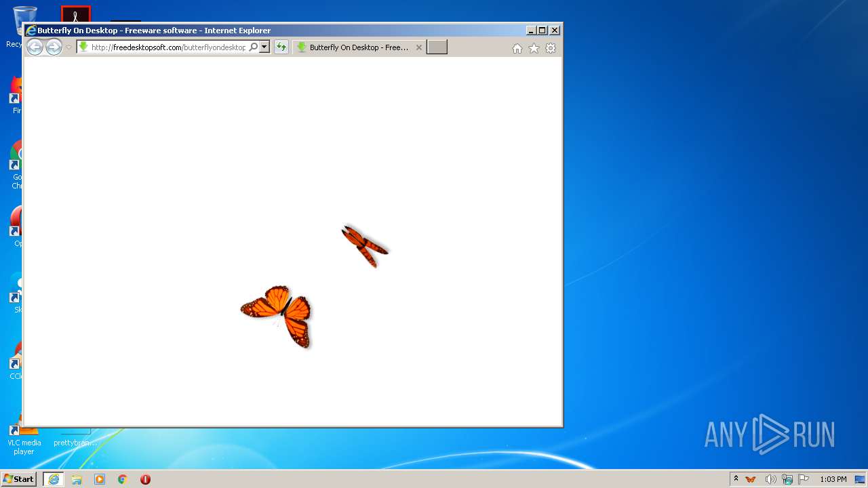Minimize the Internet Explorer window
The image size is (868, 488).
coord(531,30)
